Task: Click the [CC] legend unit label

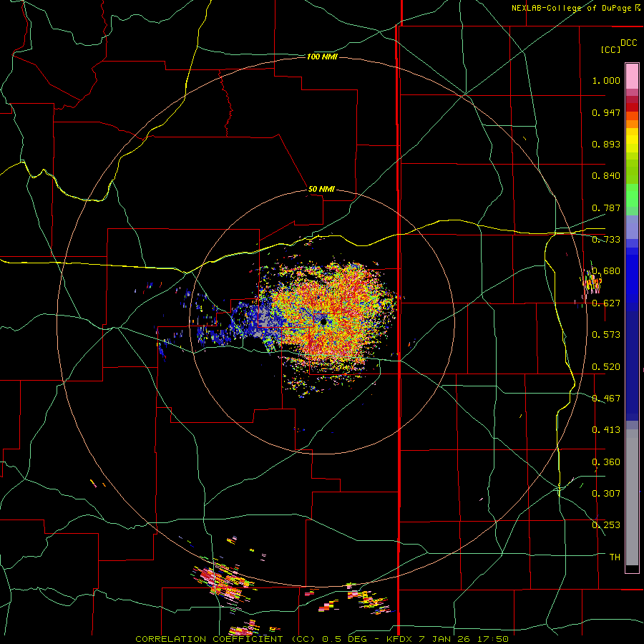Action: click(x=610, y=49)
